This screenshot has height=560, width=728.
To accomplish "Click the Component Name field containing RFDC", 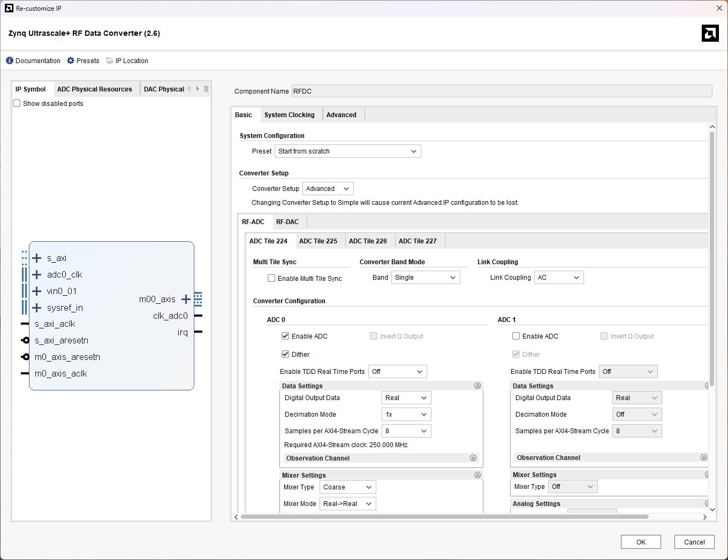I will (x=502, y=91).
